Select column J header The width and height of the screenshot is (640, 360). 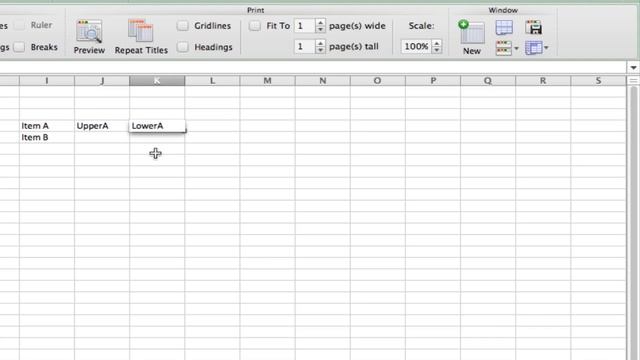tap(102, 81)
